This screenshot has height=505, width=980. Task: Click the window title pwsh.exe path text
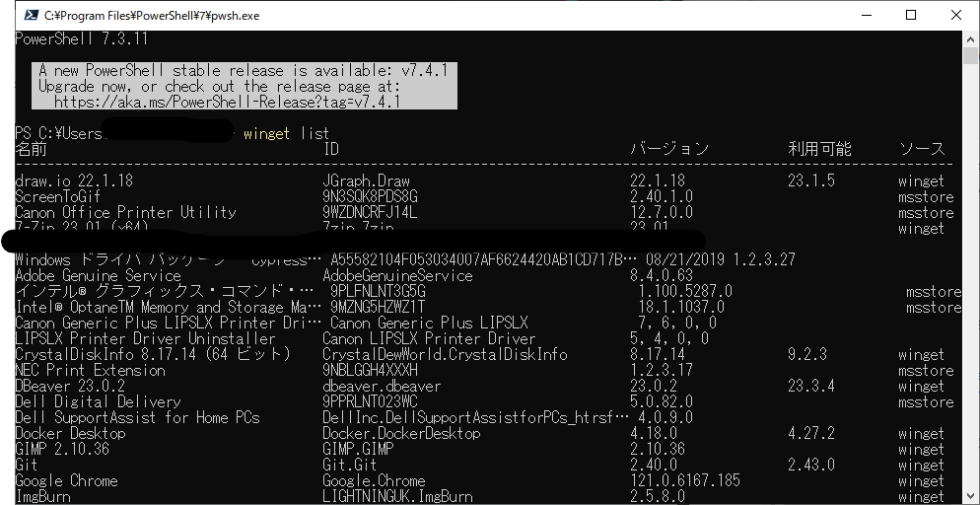pos(152,15)
